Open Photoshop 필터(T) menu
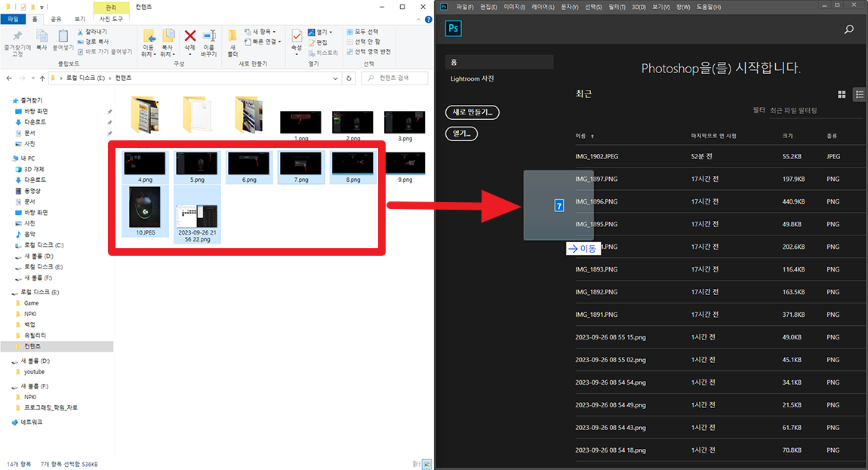Screen dimensions: 868x470 [617, 7]
